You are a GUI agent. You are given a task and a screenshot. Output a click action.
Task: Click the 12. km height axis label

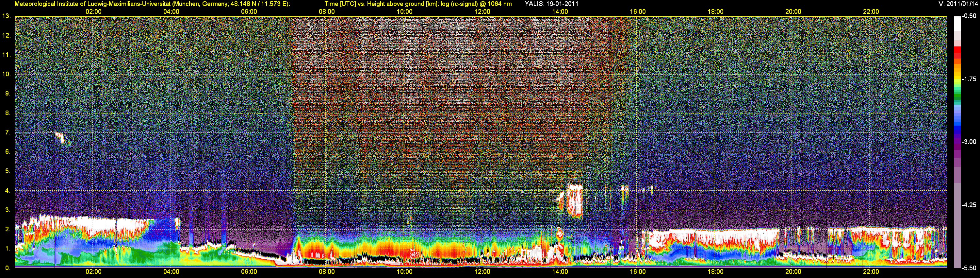tap(6, 35)
